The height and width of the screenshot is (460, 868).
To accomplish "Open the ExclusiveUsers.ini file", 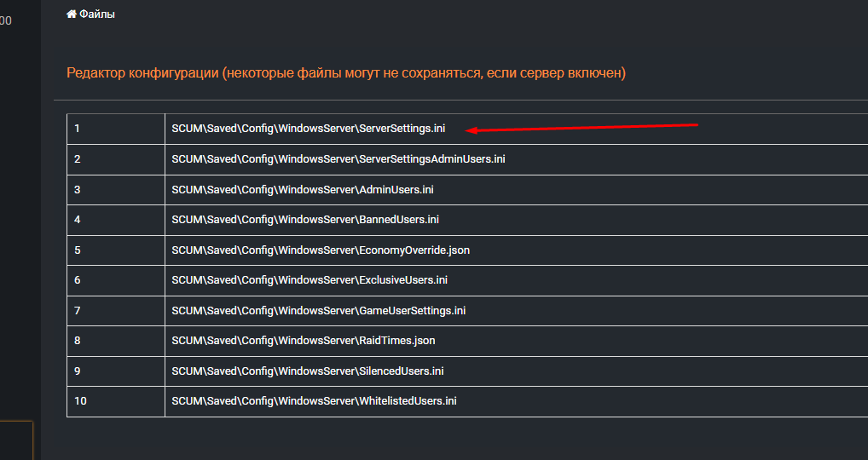I will coord(310,280).
